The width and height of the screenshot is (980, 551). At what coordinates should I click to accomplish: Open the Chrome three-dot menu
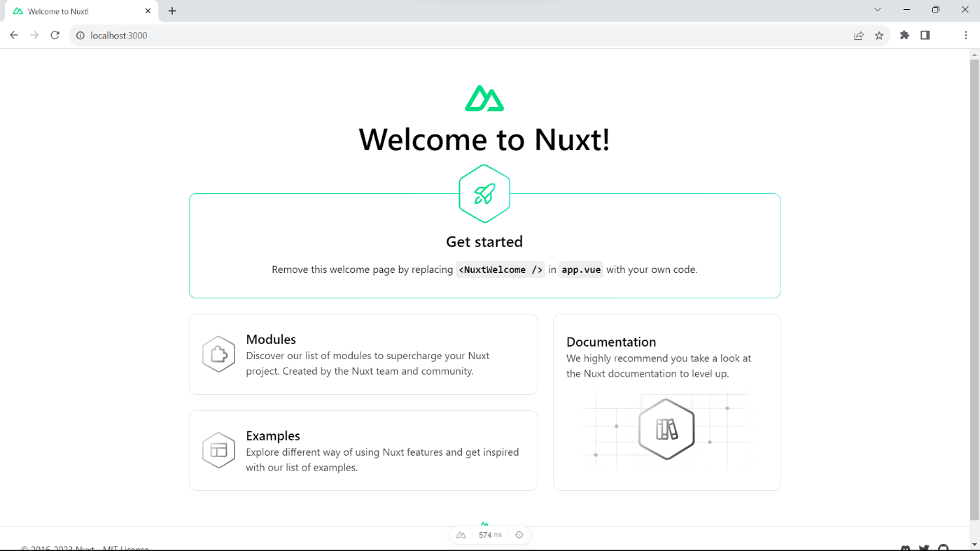(965, 35)
